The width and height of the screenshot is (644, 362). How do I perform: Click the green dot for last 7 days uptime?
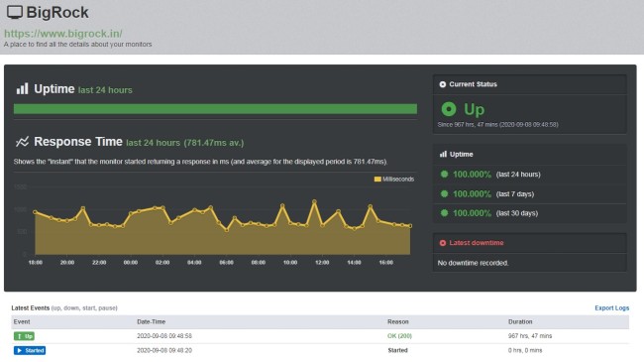444,193
